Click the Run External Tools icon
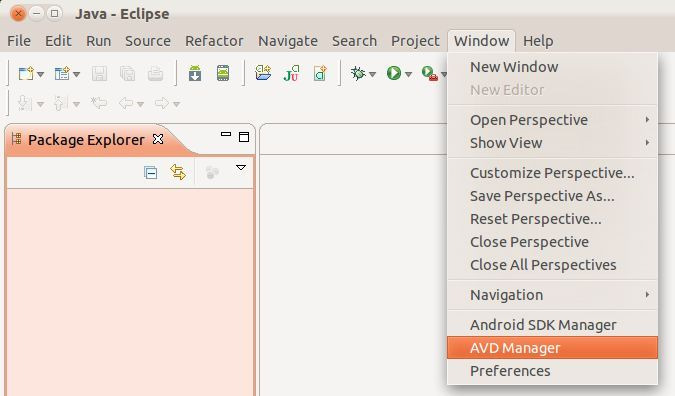 click(430, 73)
